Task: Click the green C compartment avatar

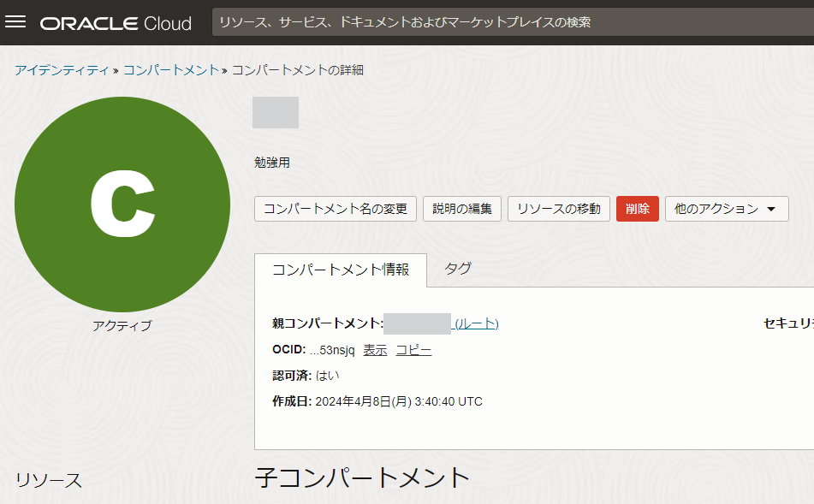Action: pos(122,205)
